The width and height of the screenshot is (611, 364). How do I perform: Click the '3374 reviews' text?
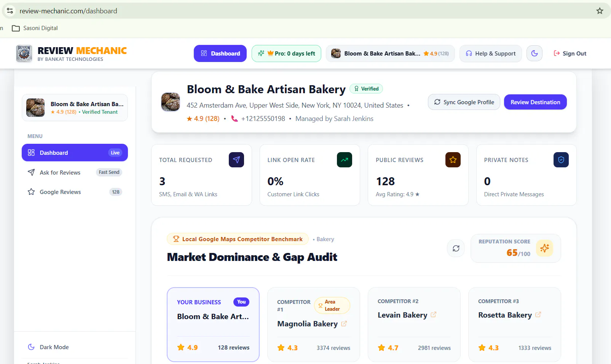(x=333, y=348)
